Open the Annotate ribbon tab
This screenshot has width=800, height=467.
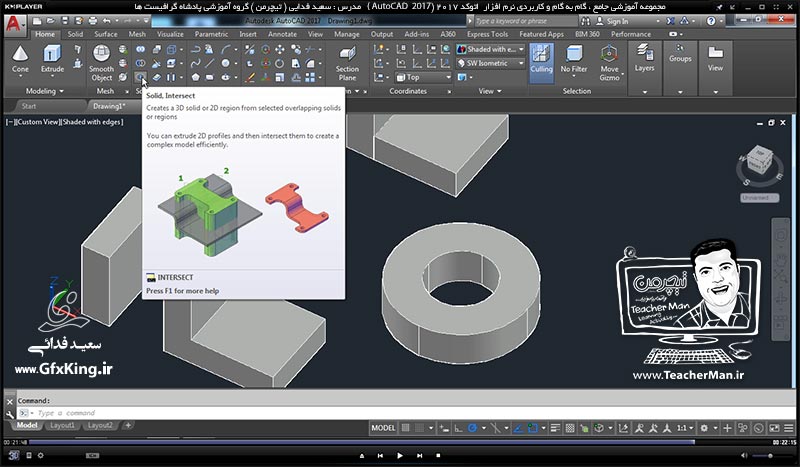(x=282, y=34)
